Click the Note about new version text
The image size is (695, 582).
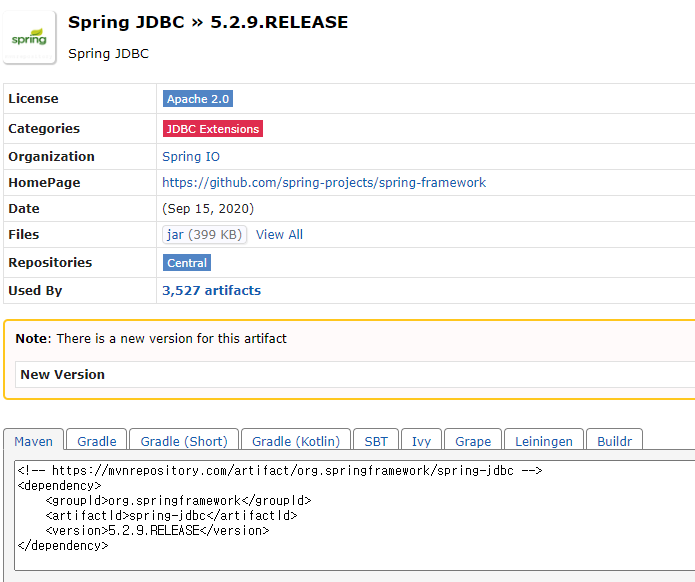151,339
